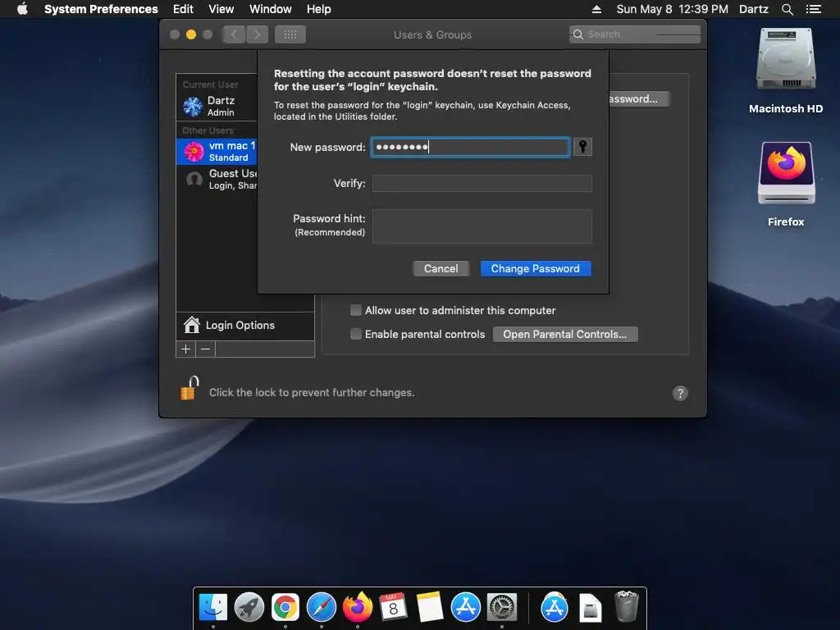
Task: Go forward with the toolbar right arrow
Action: tap(257, 34)
